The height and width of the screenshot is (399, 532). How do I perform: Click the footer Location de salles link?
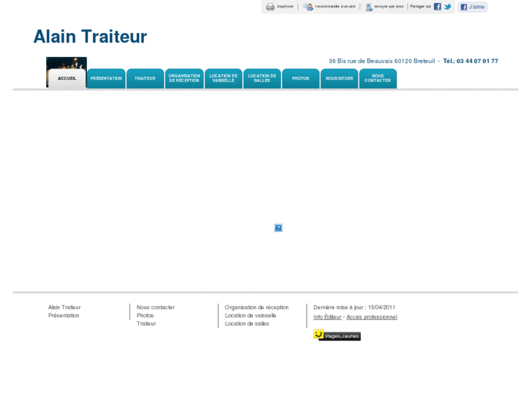pos(247,324)
